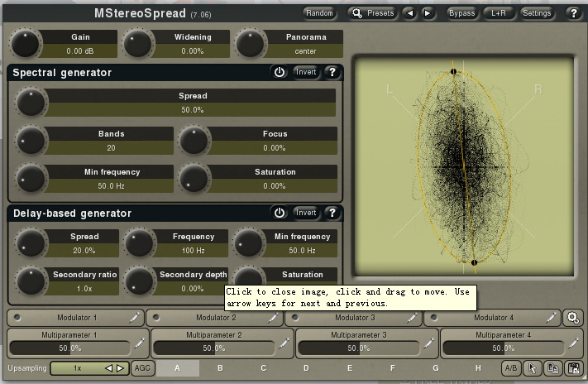The height and width of the screenshot is (384, 588).
Task: Click the Delay-based Min frequency knob
Action: point(248,243)
